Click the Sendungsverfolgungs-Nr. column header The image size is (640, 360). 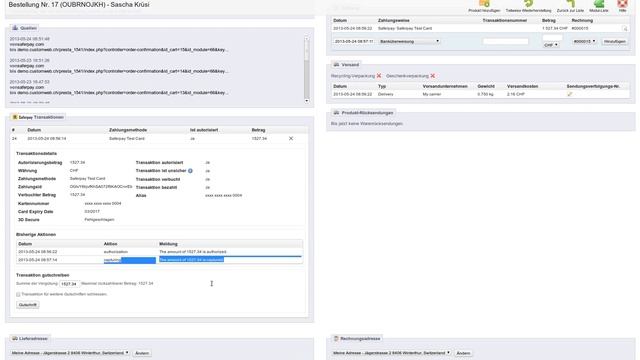coord(593,87)
